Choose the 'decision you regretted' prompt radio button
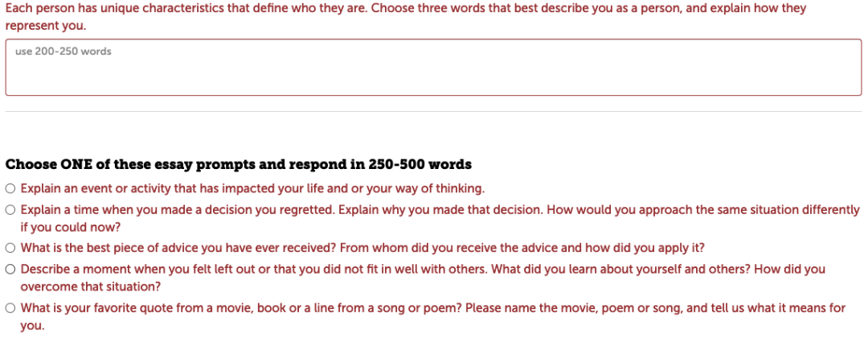The width and height of the screenshot is (868, 338). (x=10, y=210)
